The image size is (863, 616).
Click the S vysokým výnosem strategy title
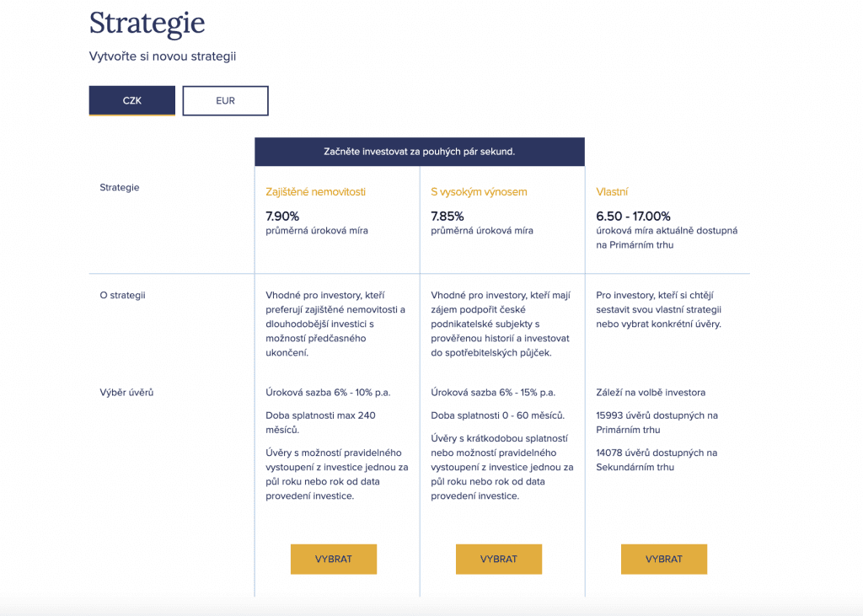(x=479, y=192)
